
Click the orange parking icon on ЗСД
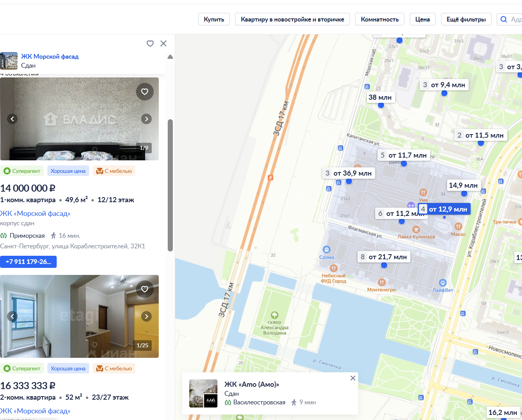pyautogui.click(x=270, y=178)
